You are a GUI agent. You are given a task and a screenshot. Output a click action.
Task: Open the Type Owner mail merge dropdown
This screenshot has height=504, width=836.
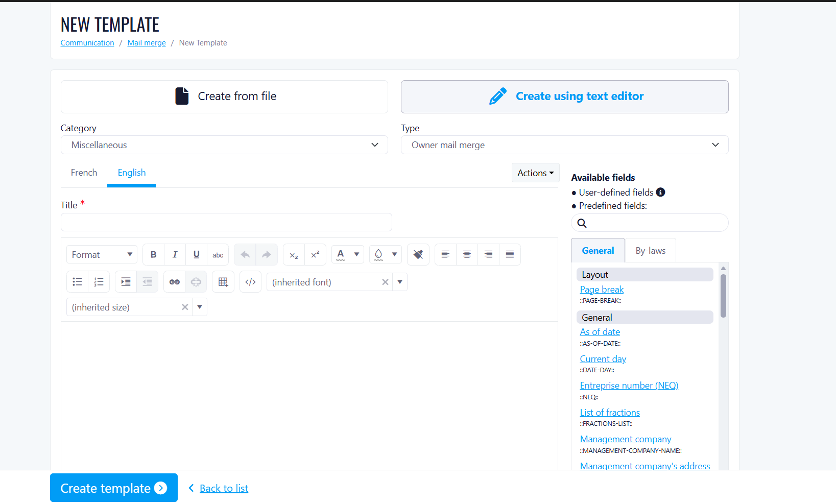tap(564, 145)
